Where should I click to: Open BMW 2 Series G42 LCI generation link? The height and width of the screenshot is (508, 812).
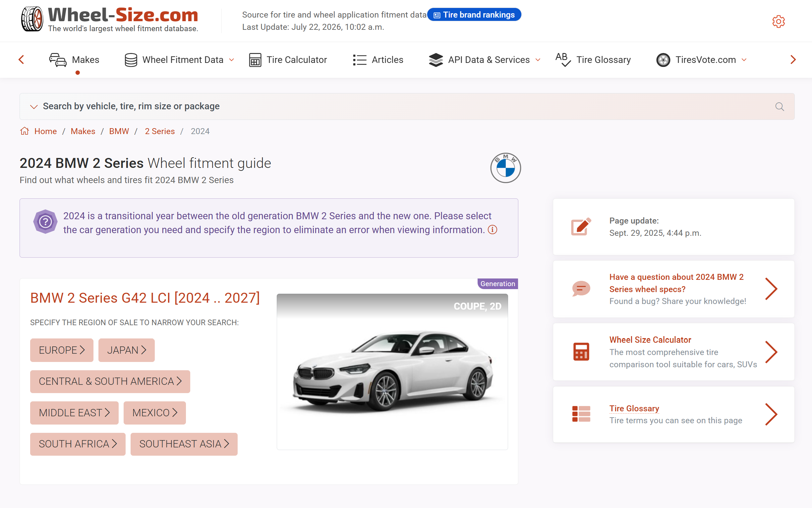click(x=145, y=298)
